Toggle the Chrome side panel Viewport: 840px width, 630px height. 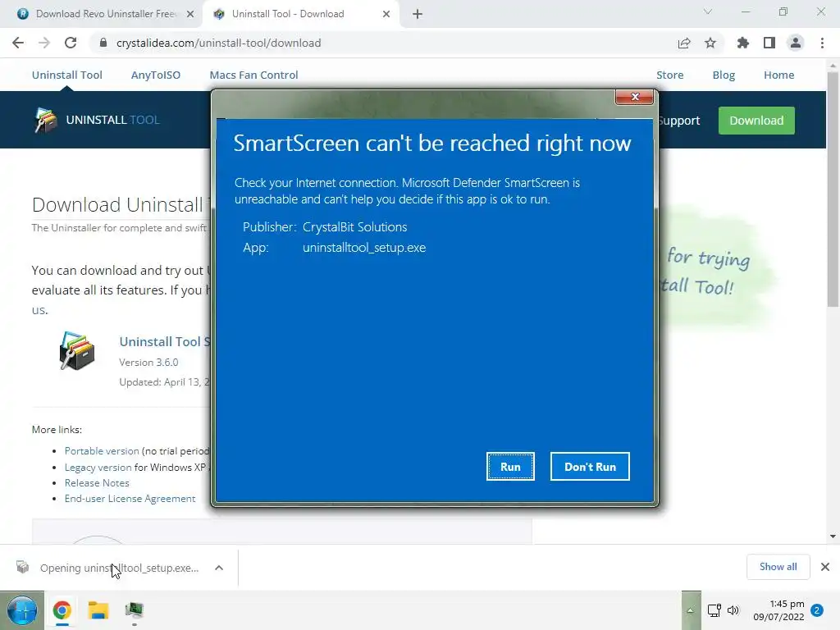[x=769, y=43]
